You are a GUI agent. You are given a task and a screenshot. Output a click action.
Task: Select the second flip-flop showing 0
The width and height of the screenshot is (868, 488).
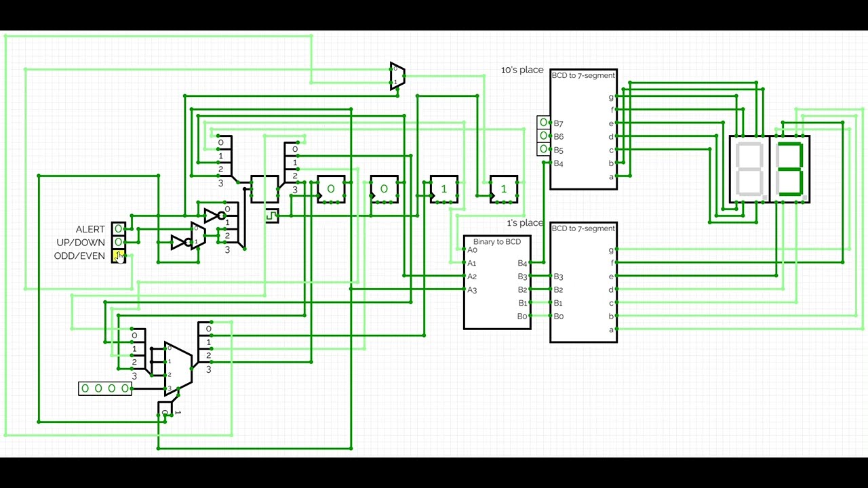384,189
